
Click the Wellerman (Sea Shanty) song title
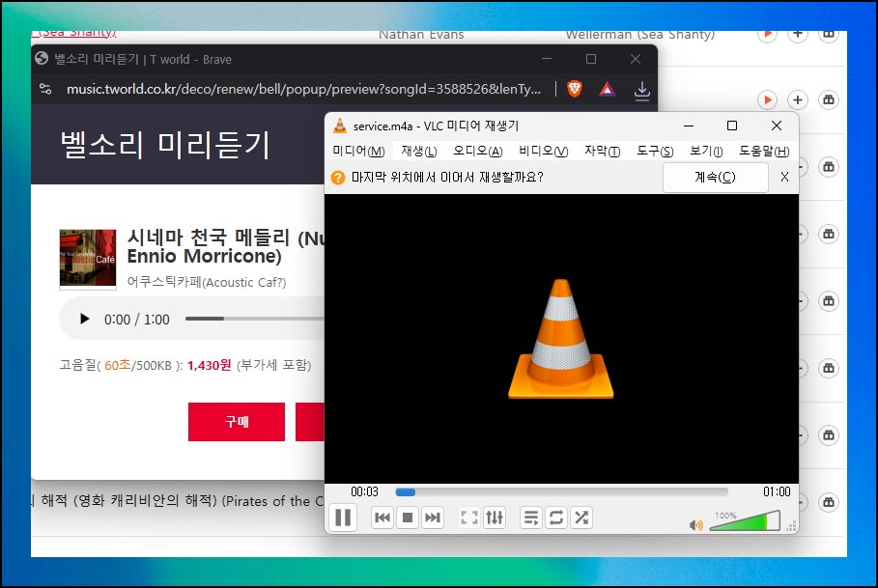[640, 35]
